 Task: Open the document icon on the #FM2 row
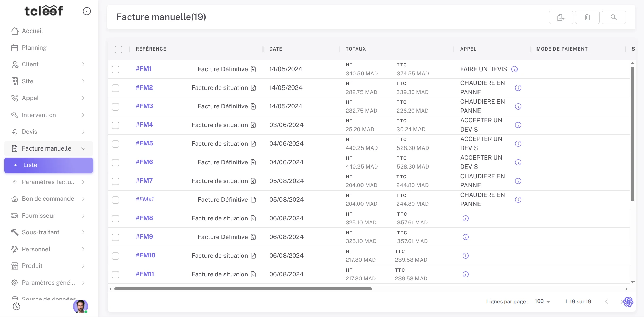[x=253, y=88]
